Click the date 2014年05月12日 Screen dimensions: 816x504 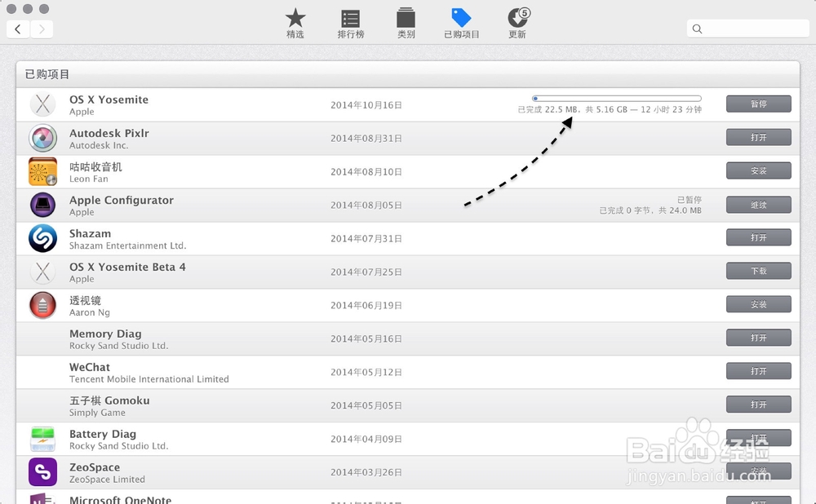click(366, 373)
